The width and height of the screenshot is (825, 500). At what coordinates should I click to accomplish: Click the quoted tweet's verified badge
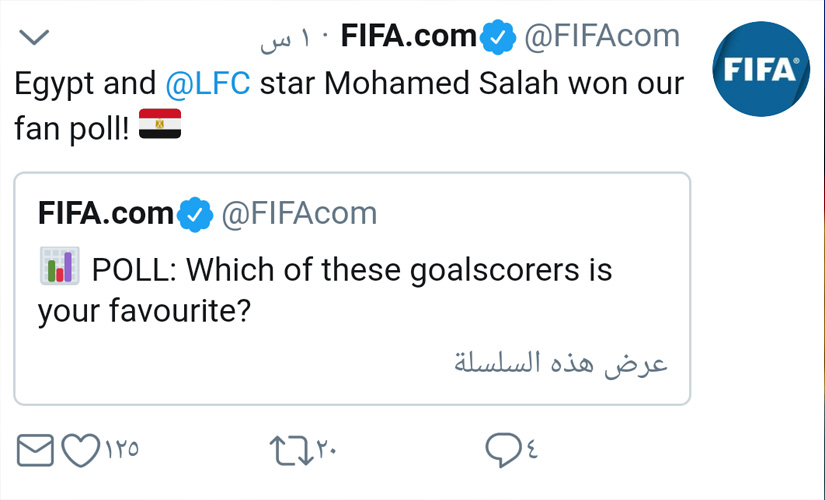pos(194,214)
